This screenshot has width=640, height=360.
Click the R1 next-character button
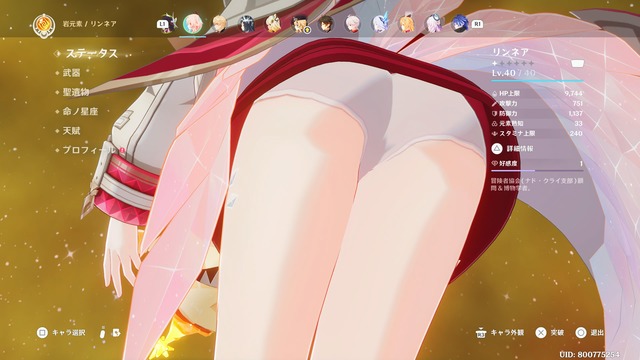pyautogui.click(x=477, y=24)
